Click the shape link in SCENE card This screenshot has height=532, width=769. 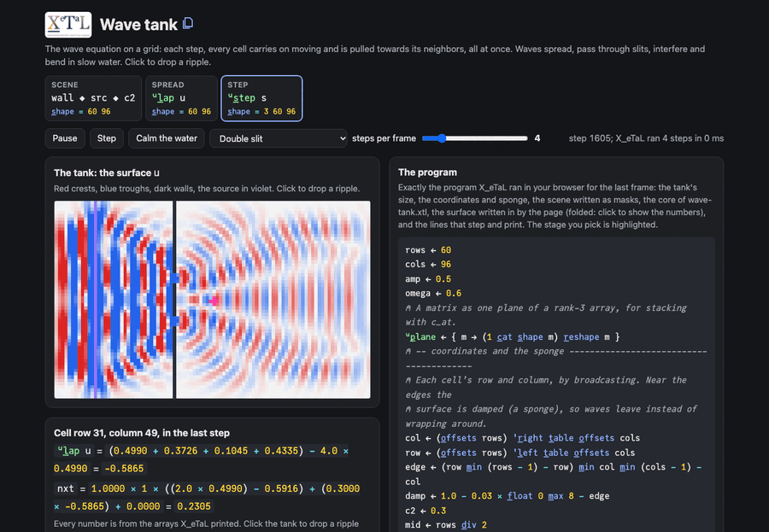click(x=62, y=111)
